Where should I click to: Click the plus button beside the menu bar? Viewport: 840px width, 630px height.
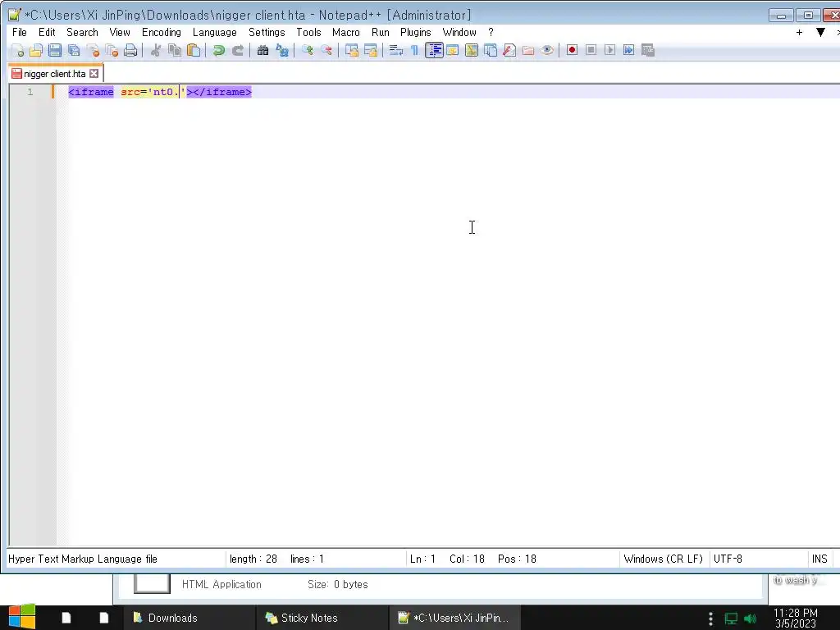pos(799,33)
